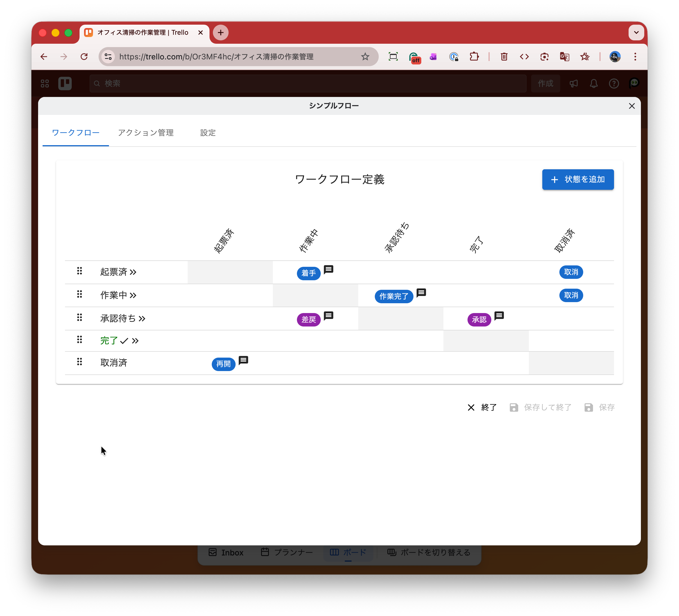This screenshot has width=679, height=616.
Task: Click 状態を追加 button
Action: pyautogui.click(x=578, y=180)
